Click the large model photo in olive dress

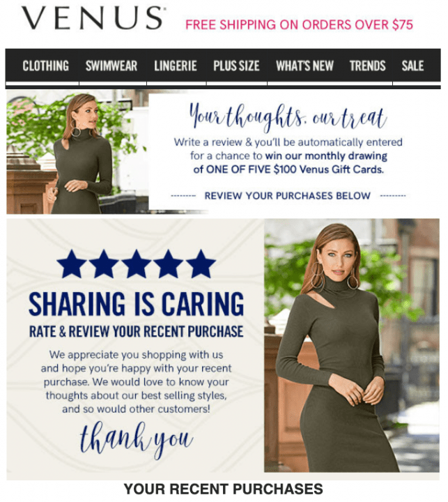pyautogui.click(x=352, y=345)
